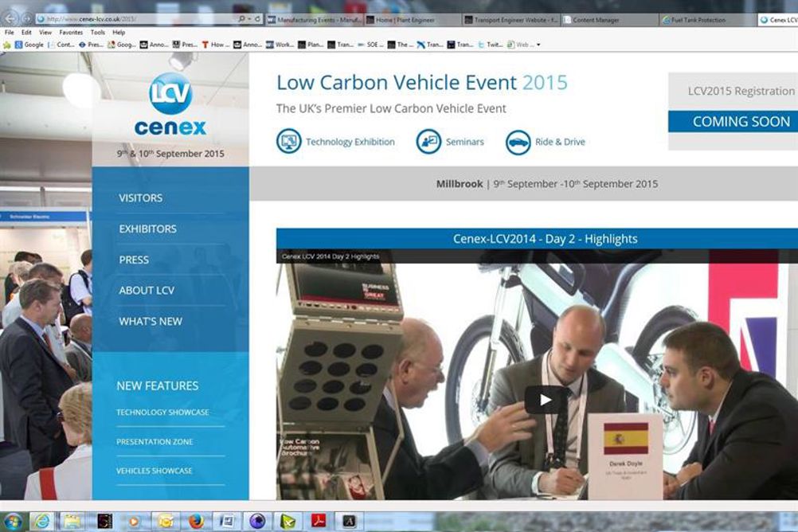
Task: Switch to Transport Engineer Website tab
Action: [x=511, y=20]
